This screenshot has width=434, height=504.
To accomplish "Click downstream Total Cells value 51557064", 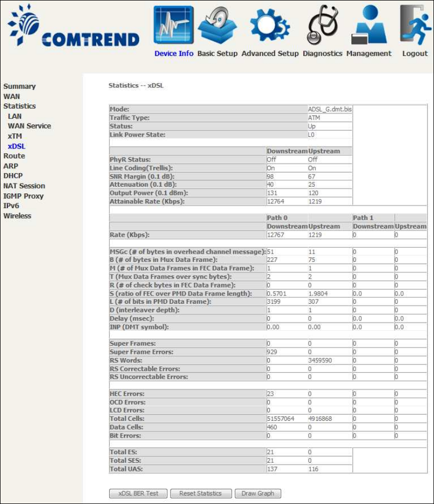I will point(280,419).
